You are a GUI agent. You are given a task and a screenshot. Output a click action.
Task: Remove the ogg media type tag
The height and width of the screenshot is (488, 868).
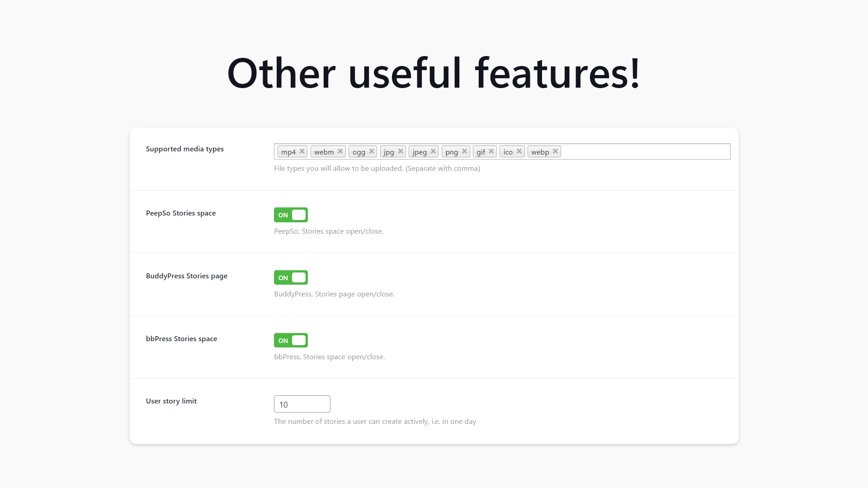click(x=372, y=151)
